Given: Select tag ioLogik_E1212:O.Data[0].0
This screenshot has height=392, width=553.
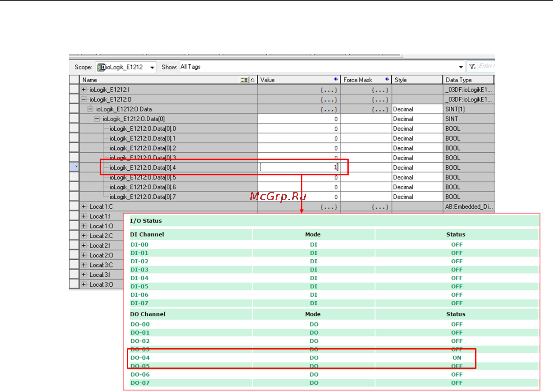Looking at the screenshot, I should [x=143, y=129].
